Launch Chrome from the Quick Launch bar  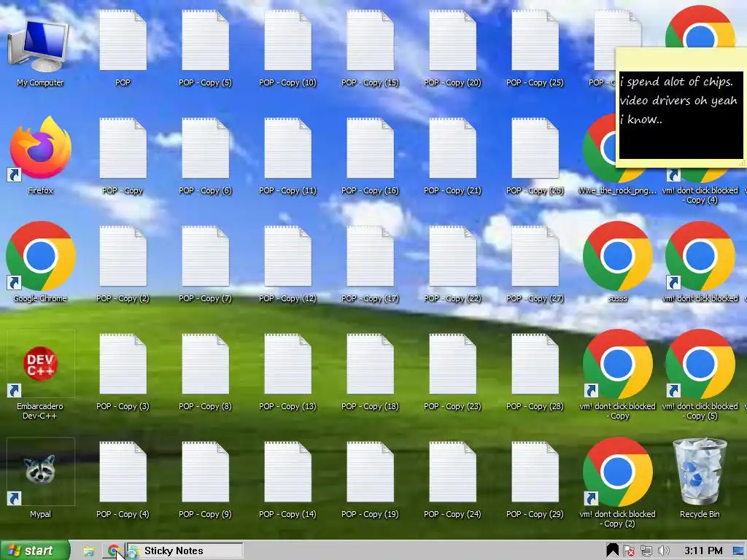click(113, 551)
